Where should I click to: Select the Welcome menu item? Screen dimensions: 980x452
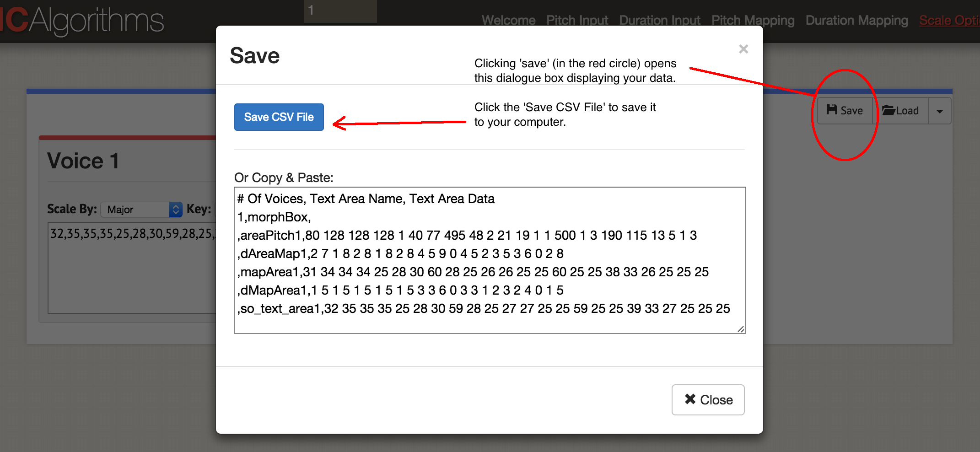tap(508, 20)
